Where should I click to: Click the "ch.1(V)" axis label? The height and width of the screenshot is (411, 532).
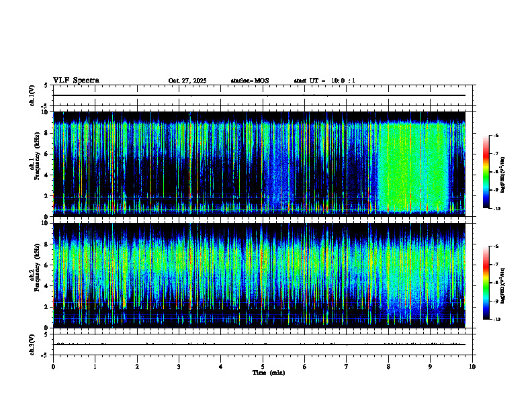click(32, 95)
